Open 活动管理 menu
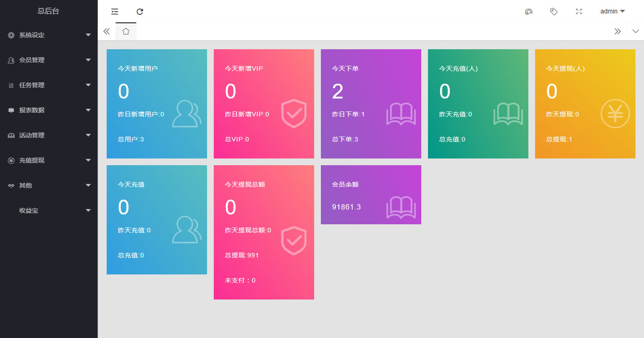 [x=49, y=135]
